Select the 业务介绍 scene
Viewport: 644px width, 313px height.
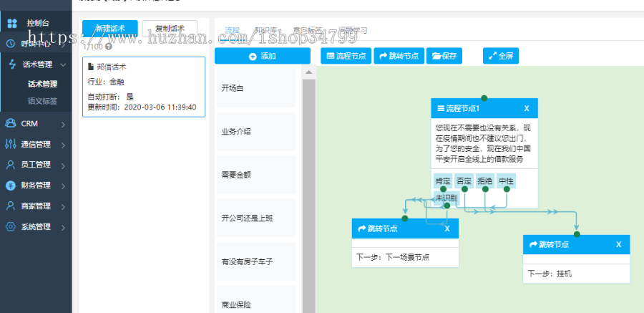pyautogui.click(x=256, y=132)
